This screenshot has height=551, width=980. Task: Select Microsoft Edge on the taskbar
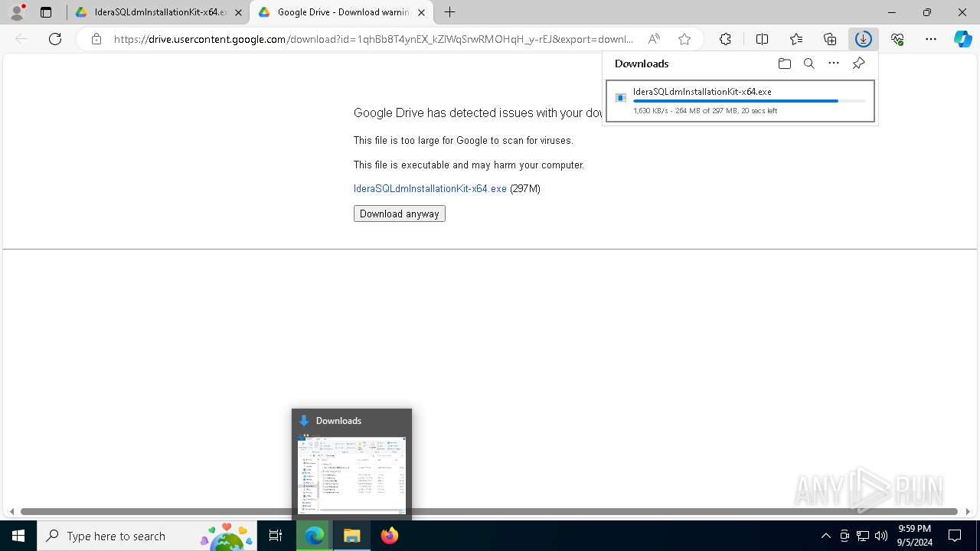coord(315,536)
